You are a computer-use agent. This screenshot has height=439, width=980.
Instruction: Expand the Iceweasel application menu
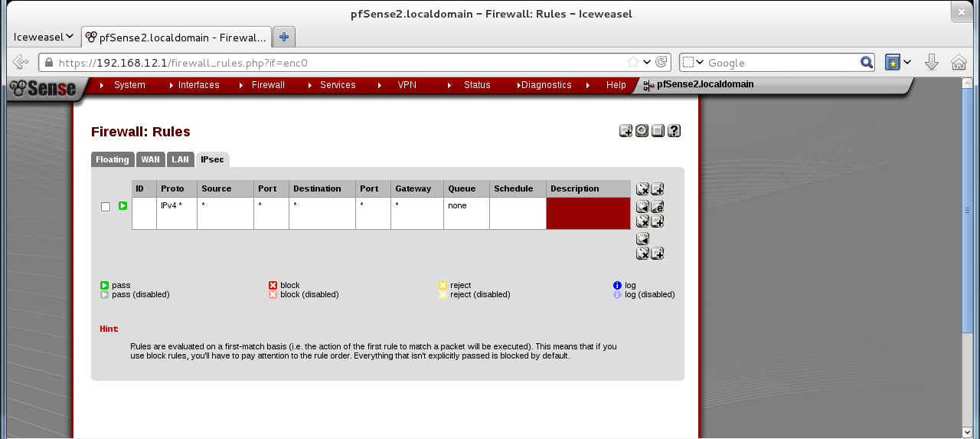point(44,36)
